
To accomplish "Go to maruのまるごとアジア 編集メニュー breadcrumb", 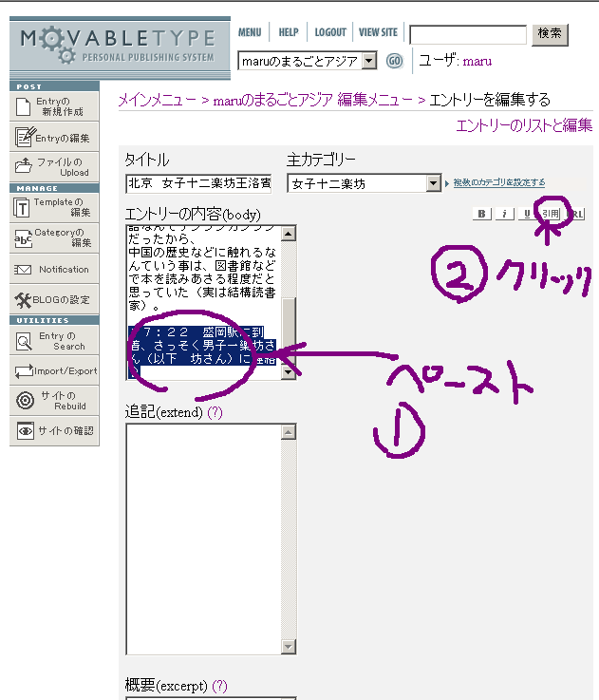I will click(x=312, y=100).
